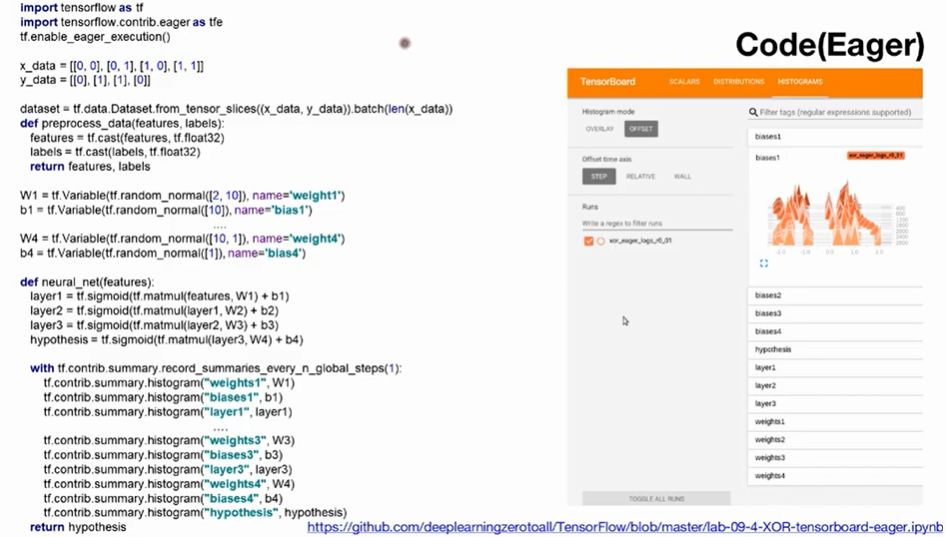Expand the biases2 section

[835, 295]
